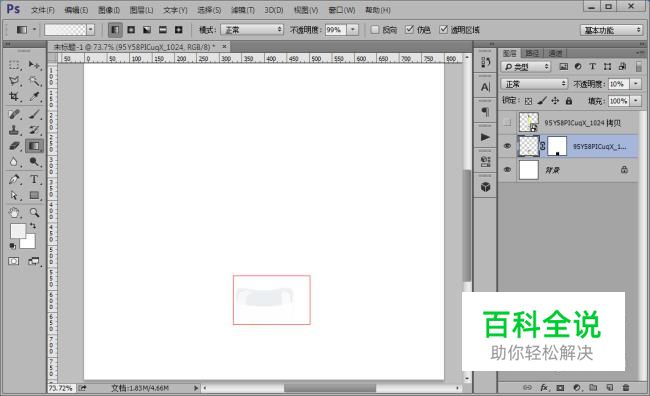Open the gradient picker arrow
This screenshot has height=396, width=650.
[90, 29]
